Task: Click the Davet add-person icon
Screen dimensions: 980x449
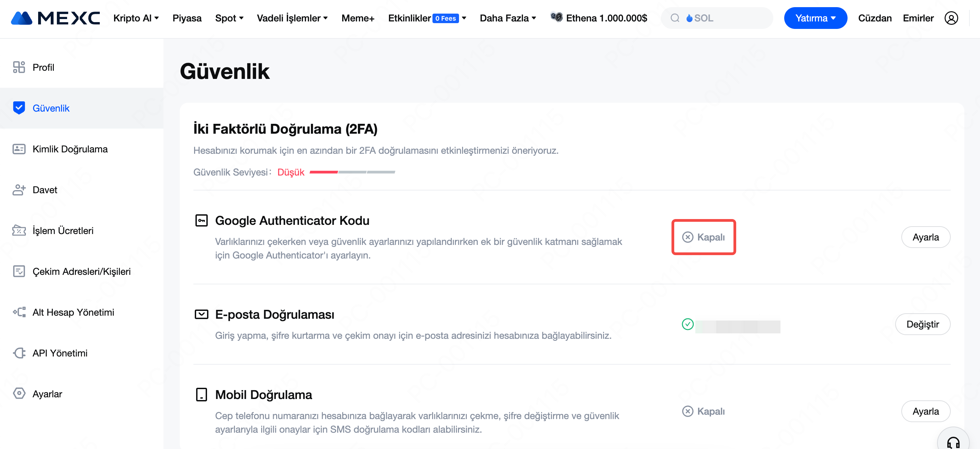Action: [19, 190]
